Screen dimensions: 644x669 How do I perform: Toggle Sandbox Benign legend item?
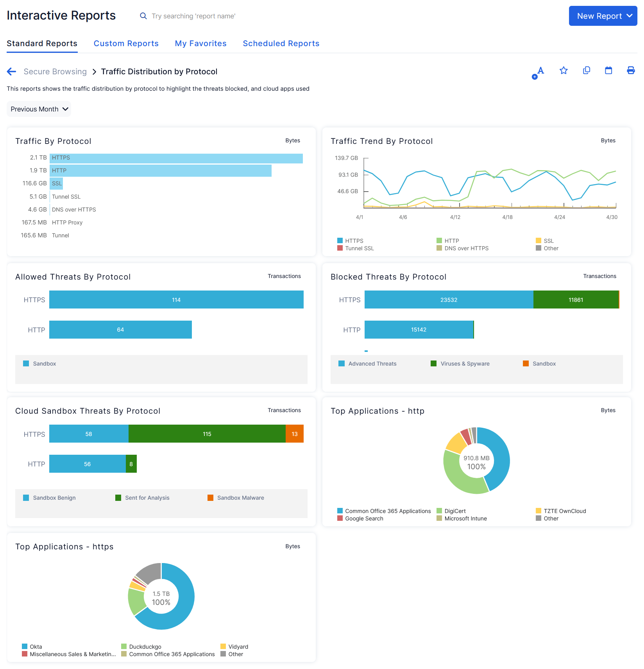pos(49,498)
